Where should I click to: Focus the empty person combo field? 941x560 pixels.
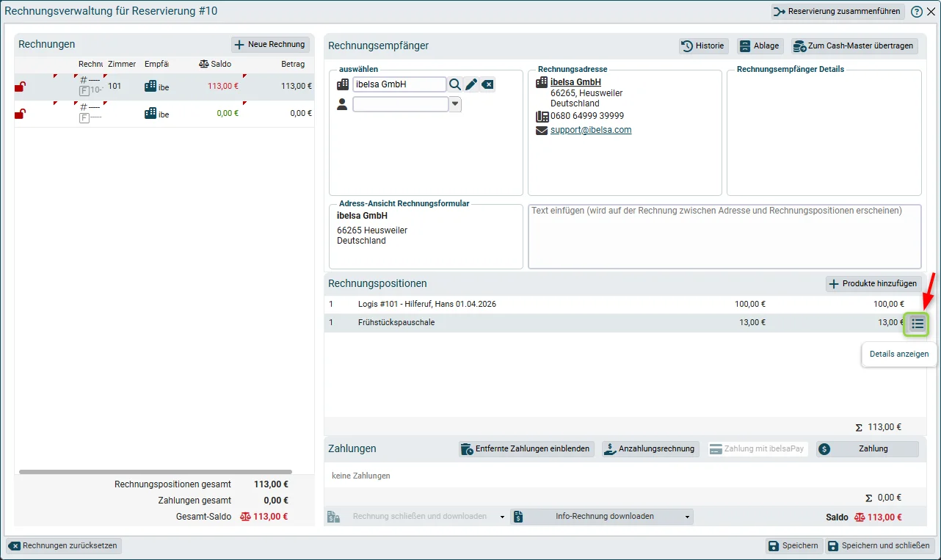click(401, 104)
